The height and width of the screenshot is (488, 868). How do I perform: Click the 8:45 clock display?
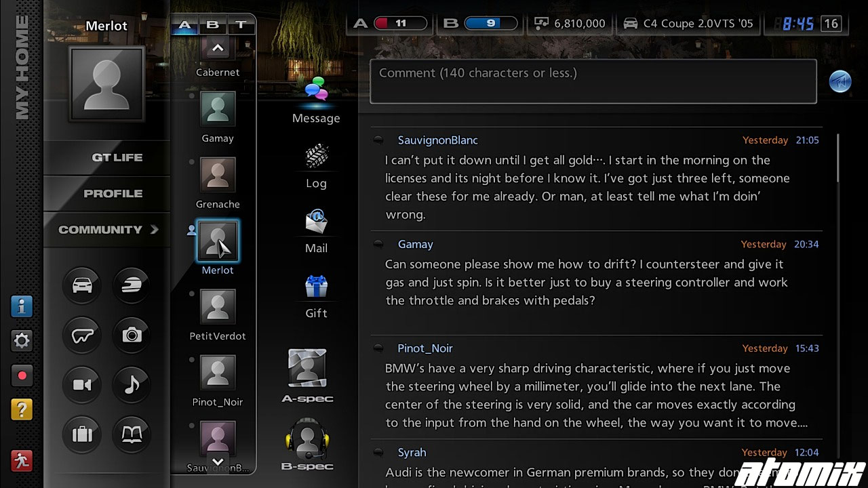click(797, 24)
